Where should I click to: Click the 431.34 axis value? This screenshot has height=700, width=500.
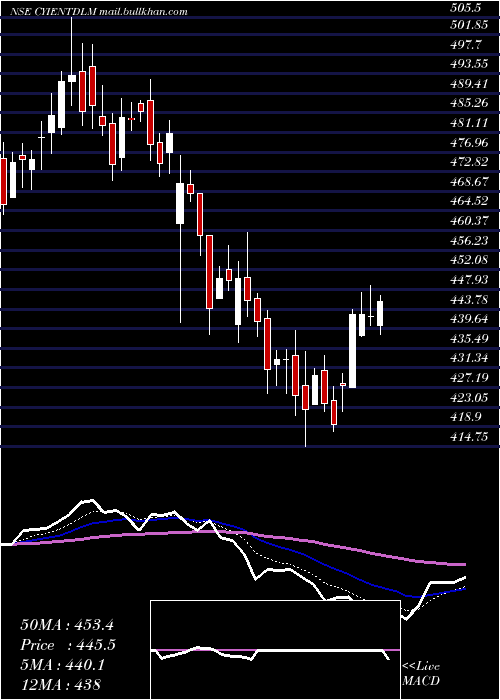coord(471,358)
